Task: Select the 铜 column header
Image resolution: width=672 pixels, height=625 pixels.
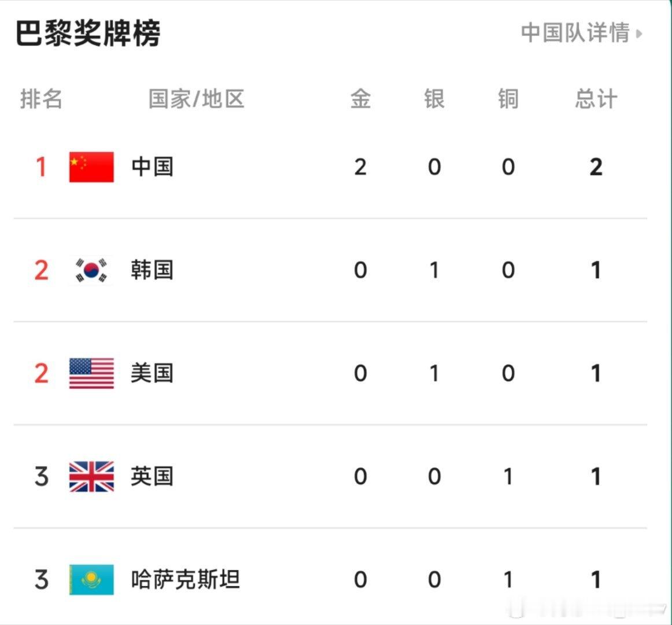Action: pos(508,98)
